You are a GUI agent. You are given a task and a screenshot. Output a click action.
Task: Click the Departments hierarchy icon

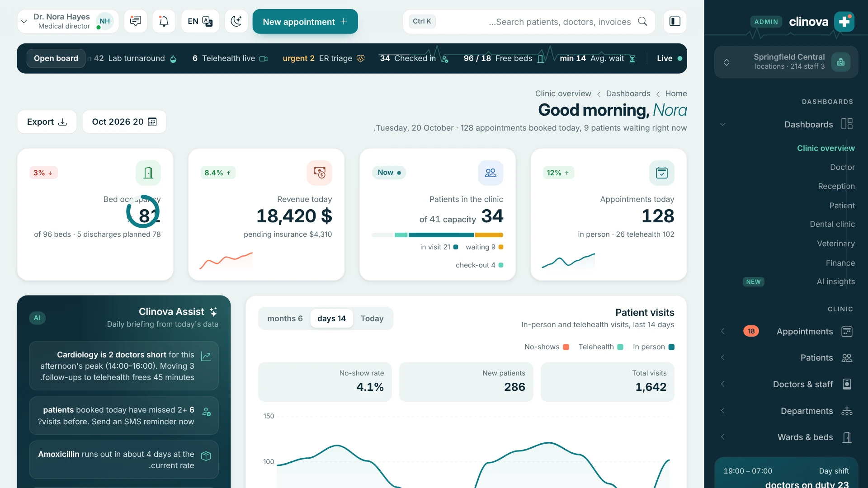(x=847, y=411)
